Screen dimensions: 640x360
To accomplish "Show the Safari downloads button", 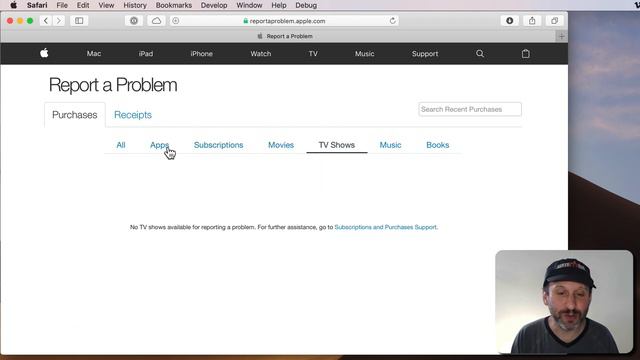I will pos(509,21).
